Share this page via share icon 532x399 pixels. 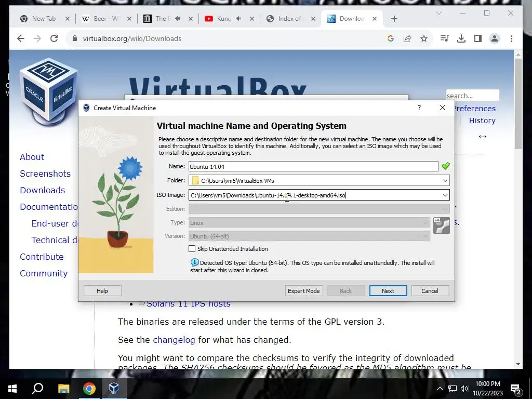(407, 38)
